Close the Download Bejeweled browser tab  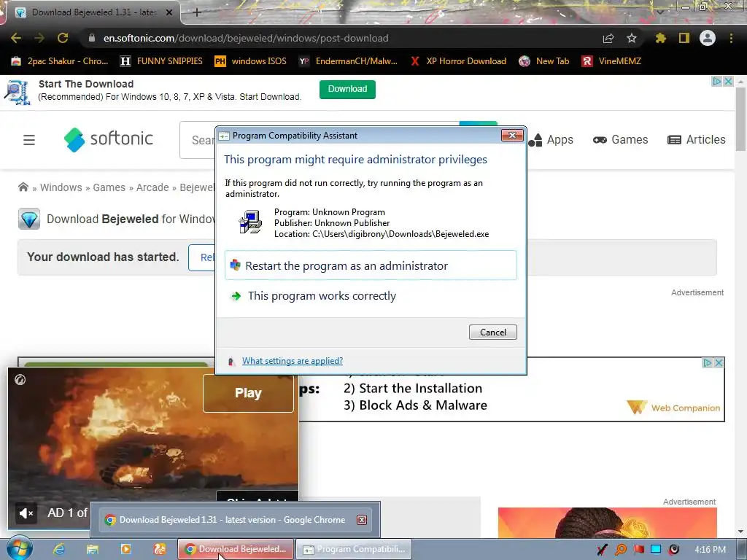pos(169,12)
